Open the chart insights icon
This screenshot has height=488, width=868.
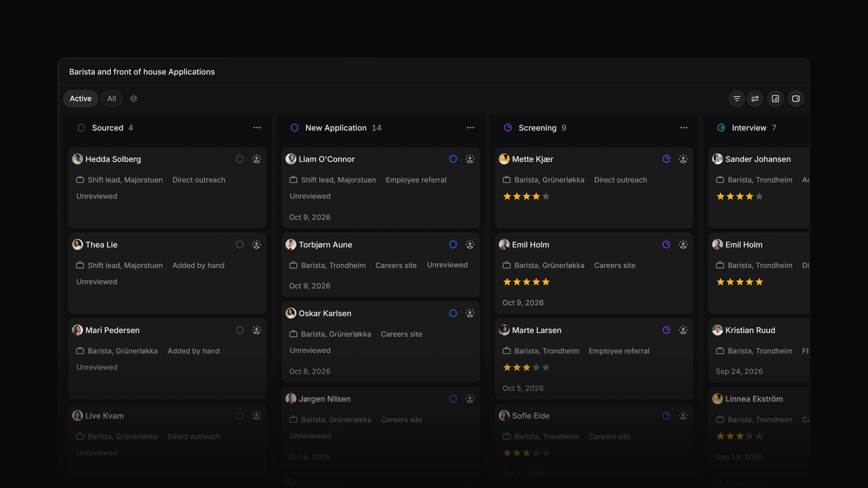[x=775, y=99]
